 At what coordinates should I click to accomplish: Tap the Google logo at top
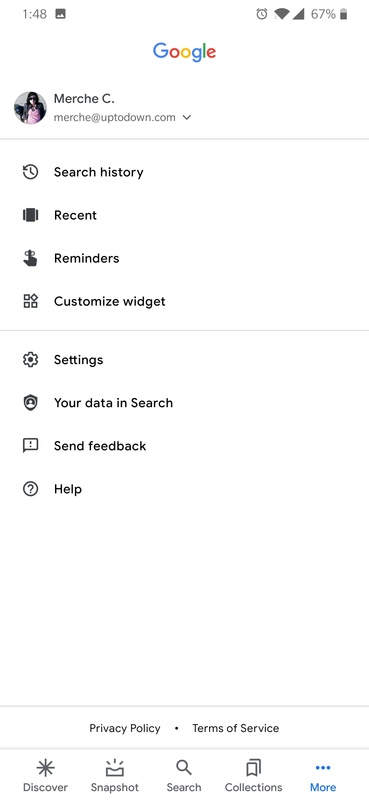point(184,52)
